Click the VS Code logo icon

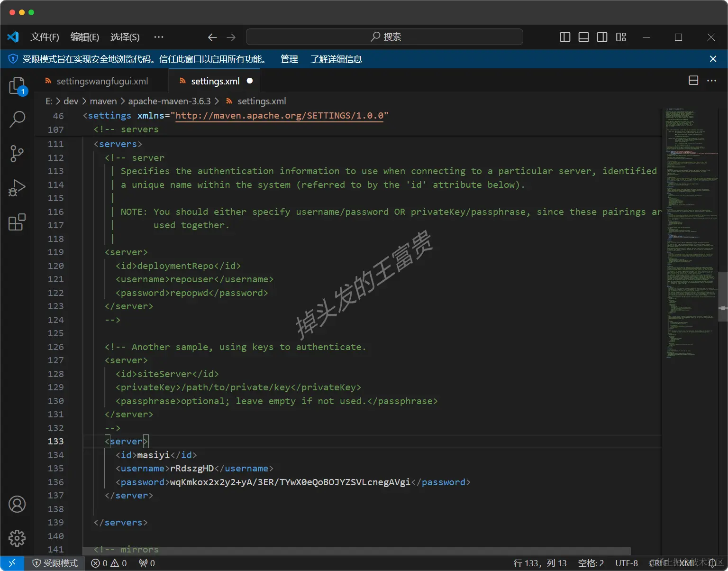[x=13, y=37]
